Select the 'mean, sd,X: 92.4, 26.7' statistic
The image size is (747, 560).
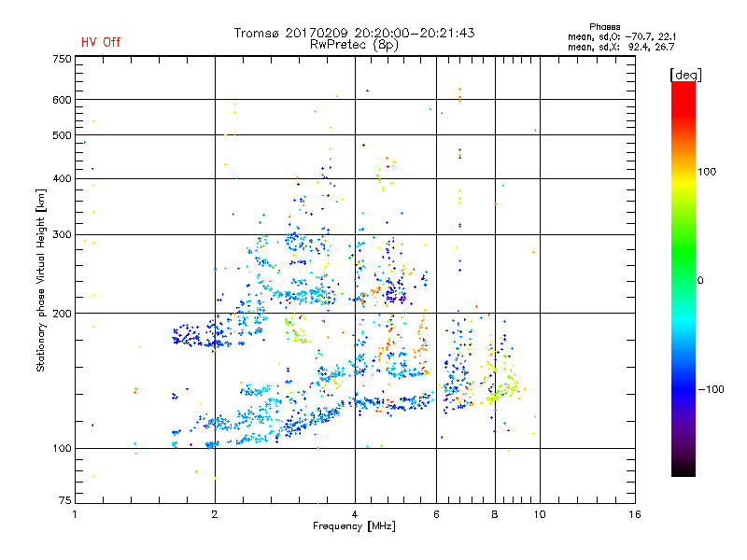621,47
